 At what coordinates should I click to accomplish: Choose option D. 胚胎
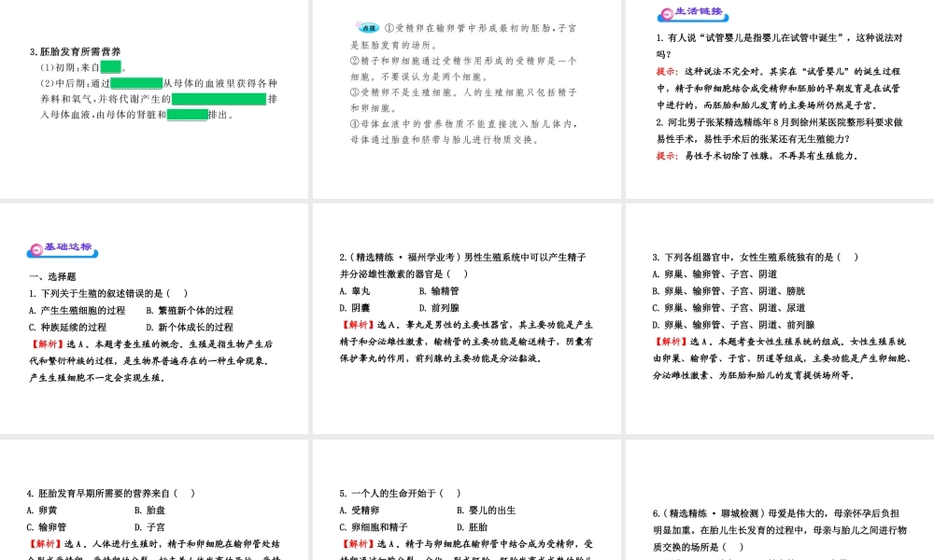[x=472, y=527]
